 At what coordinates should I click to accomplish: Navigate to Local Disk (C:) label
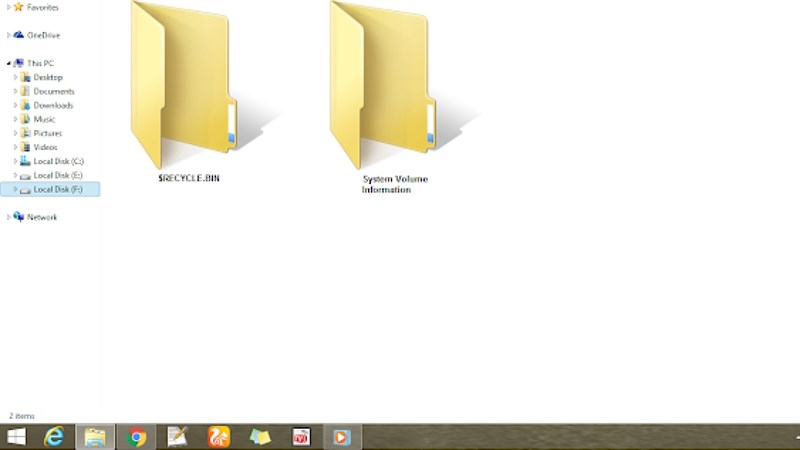click(59, 161)
